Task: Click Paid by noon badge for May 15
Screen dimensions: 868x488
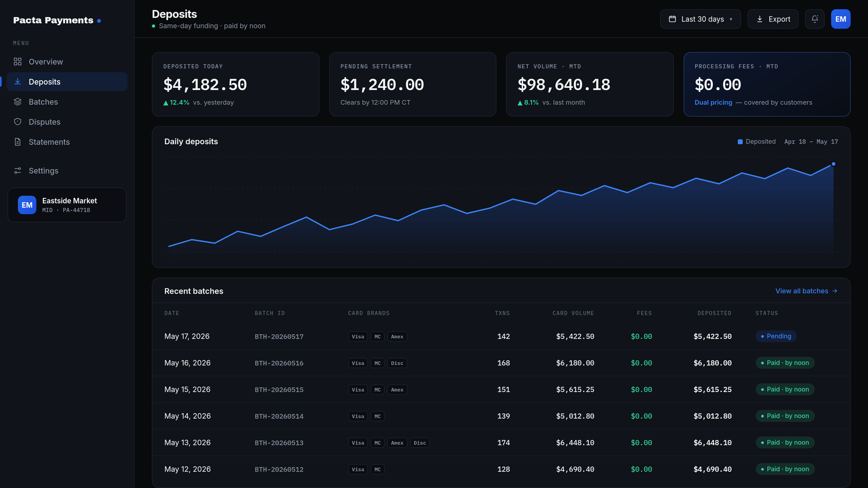Action: tap(785, 389)
